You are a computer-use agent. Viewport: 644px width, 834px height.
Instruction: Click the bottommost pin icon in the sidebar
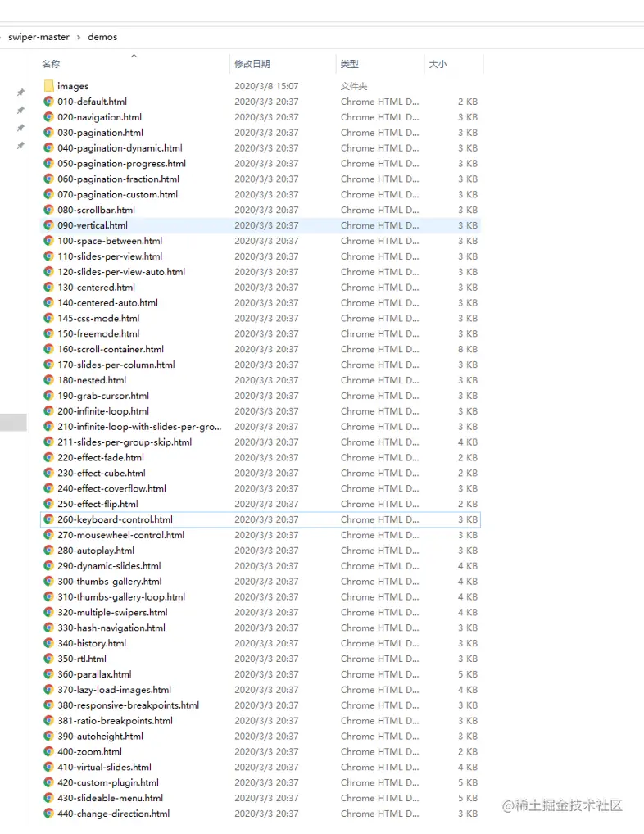[x=20, y=145]
